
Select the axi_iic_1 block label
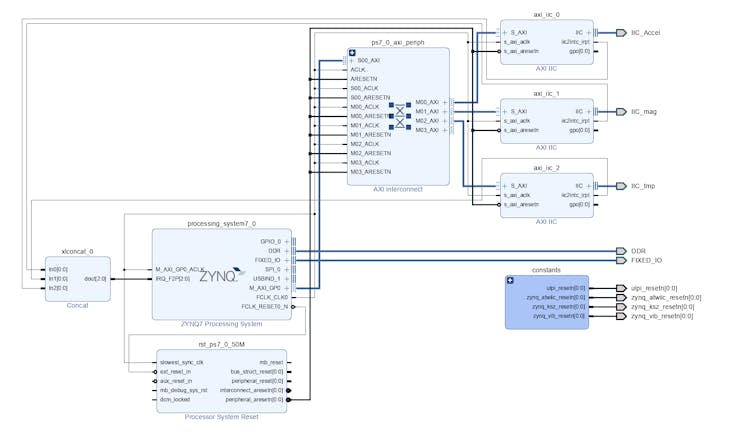546,93
